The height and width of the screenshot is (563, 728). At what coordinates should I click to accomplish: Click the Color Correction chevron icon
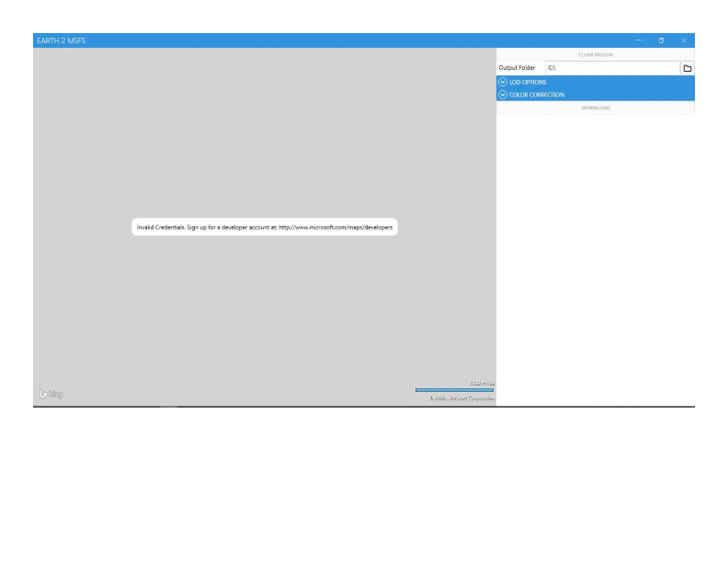(x=503, y=95)
